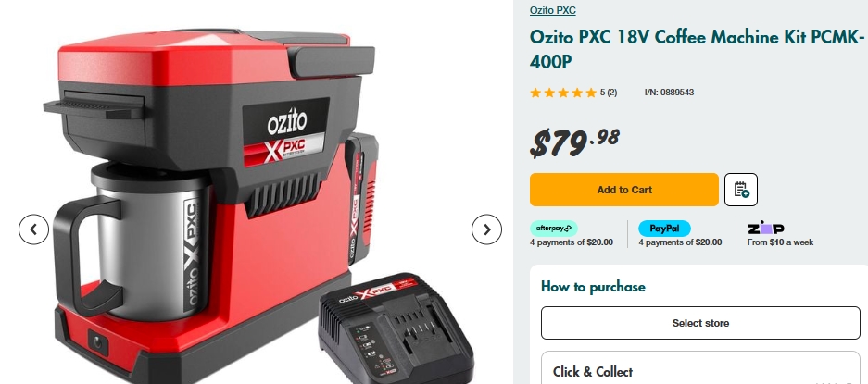The height and width of the screenshot is (384, 868).
Task: Click the From $10 a week Zip text
Action: [780, 242]
